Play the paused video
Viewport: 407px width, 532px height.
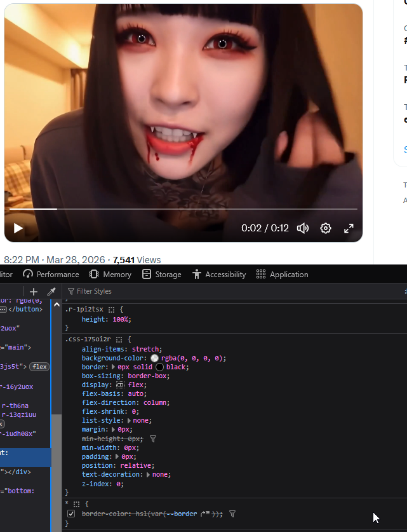(18, 228)
